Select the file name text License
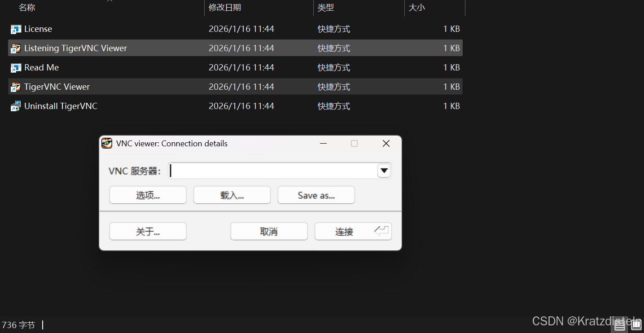The width and height of the screenshot is (644, 333). 38,29
